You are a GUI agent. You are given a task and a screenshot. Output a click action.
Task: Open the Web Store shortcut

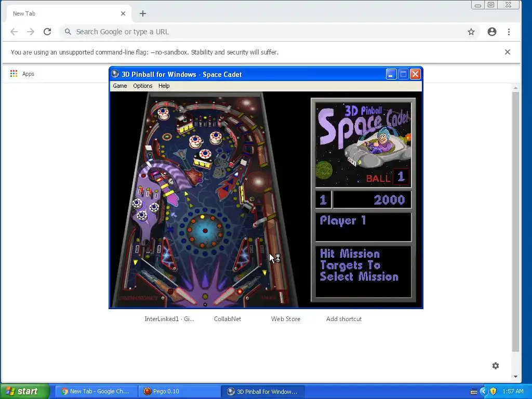click(x=286, y=319)
